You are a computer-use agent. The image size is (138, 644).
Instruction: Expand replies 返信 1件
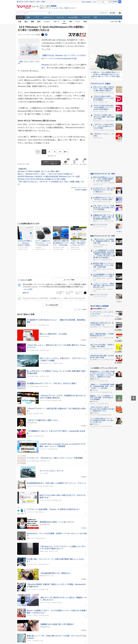point(26,293)
